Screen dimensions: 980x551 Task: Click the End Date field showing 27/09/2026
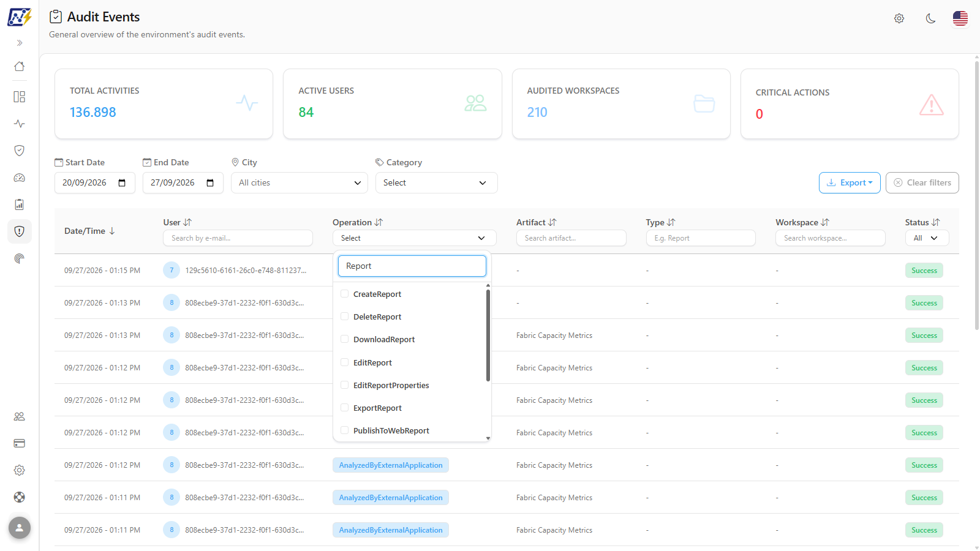183,183
